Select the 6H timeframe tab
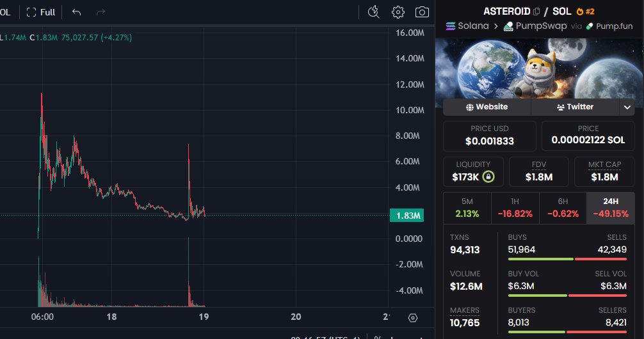 [563, 208]
